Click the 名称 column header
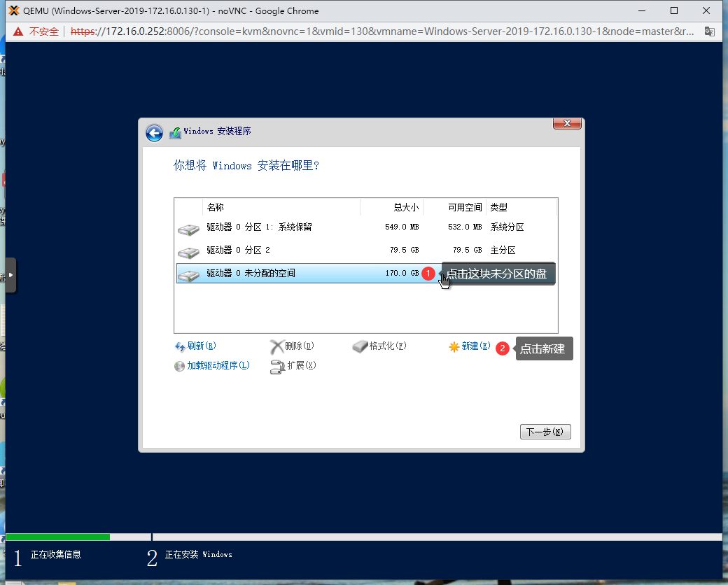This screenshot has width=728, height=585. pos(281,207)
